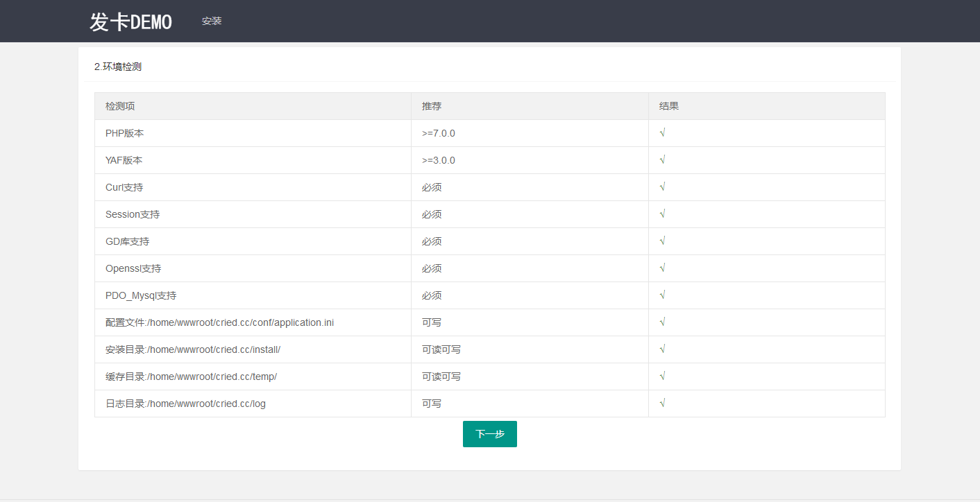Screen dimensions: 980x502
Task: Select the Curl支持 cell
Action: 253,187
